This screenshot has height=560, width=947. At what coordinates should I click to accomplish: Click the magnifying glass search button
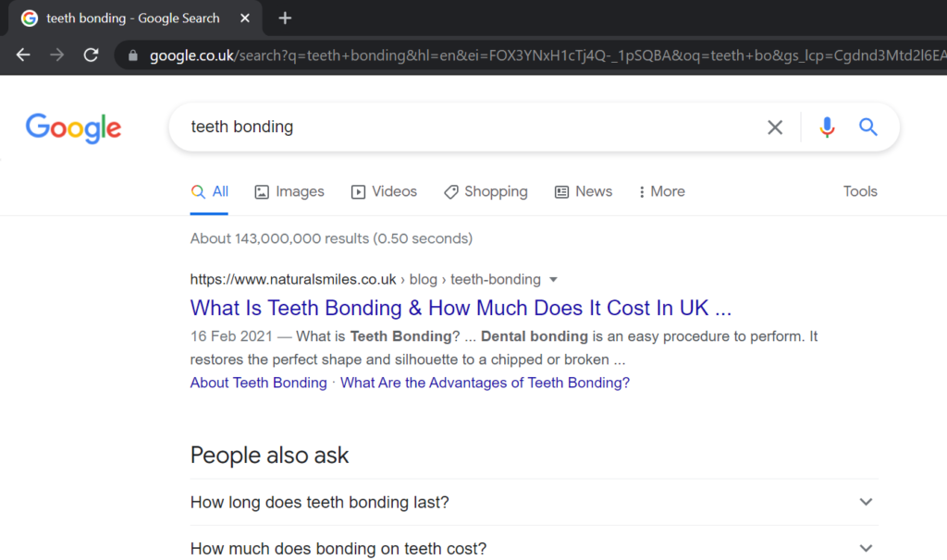(x=867, y=127)
